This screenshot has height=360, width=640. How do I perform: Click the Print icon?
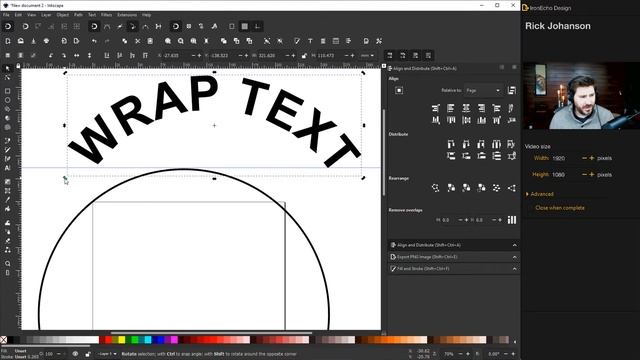tap(47, 41)
